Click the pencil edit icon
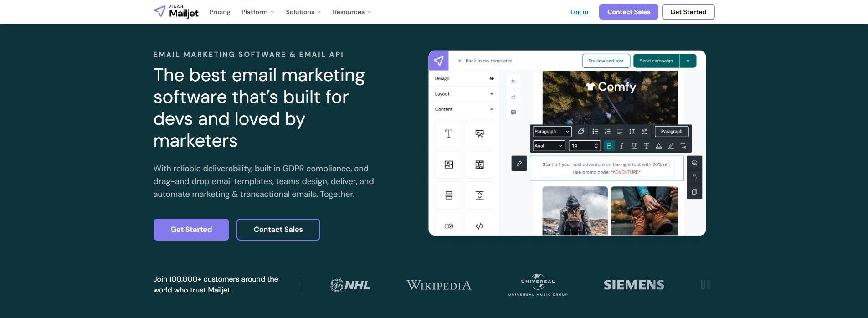The width and height of the screenshot is (868, 318). click(x=519, y=164)
